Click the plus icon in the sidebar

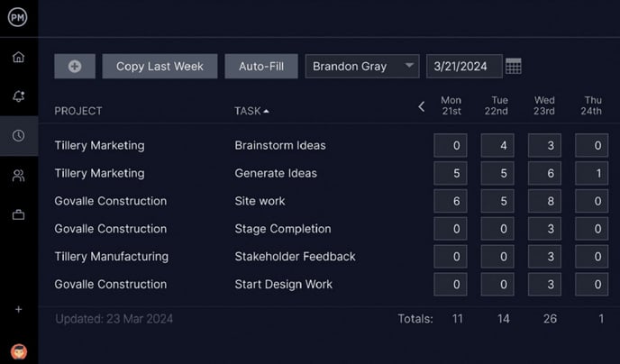pyautogui.click(x=18, y=309)
